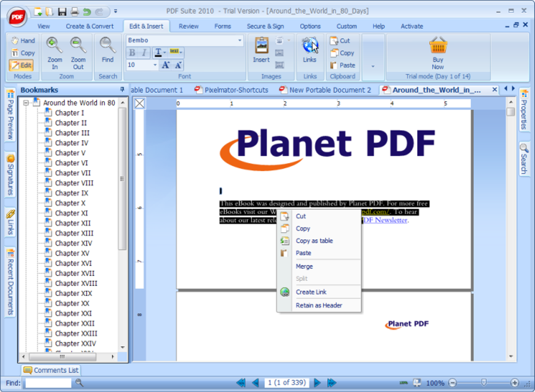Screen dimensions: 535x392
Task: Open the Search side panel on right
Action: (x=524, y=158)
